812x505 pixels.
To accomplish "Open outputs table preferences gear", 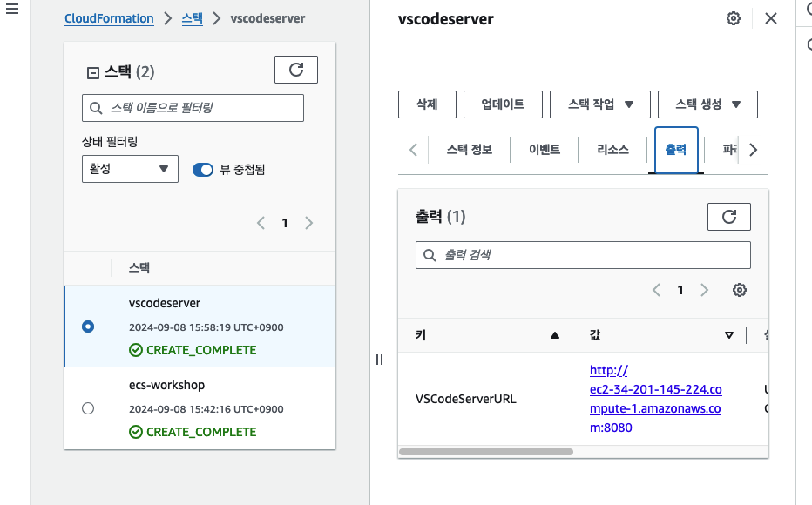I will tap(740, 290).
